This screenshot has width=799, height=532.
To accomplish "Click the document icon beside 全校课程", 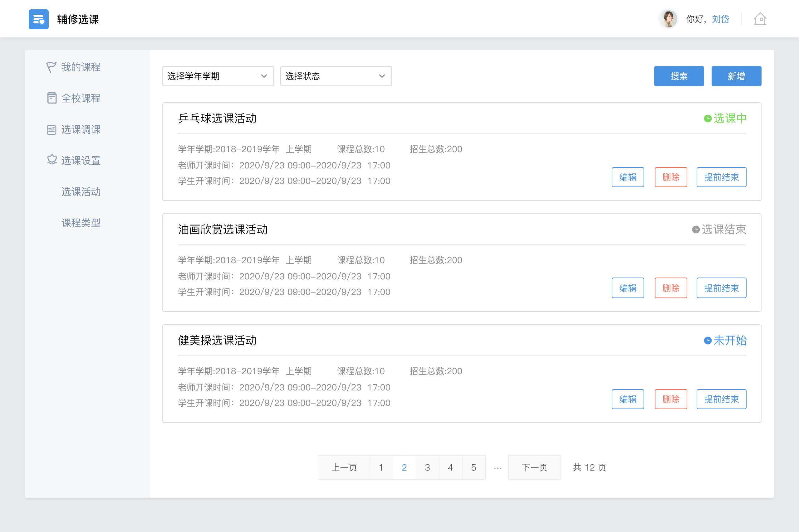I will 51,98.
